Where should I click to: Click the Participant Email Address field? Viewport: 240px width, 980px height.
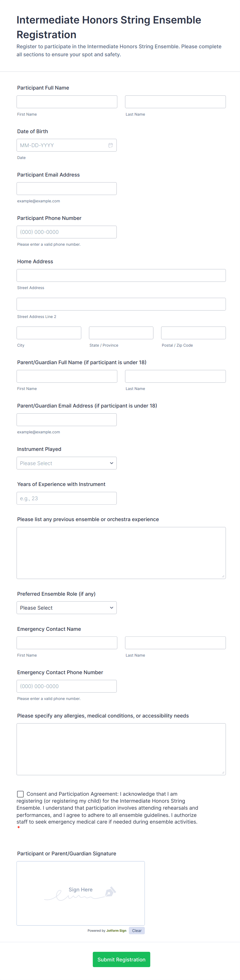pyautogui.click(x=67, y=188)
